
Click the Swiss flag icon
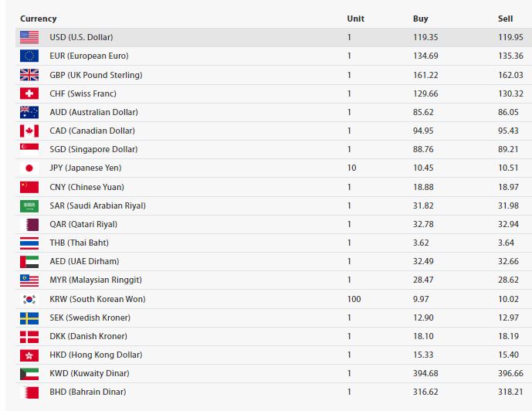pyautogui.click(x=29, y=93)
